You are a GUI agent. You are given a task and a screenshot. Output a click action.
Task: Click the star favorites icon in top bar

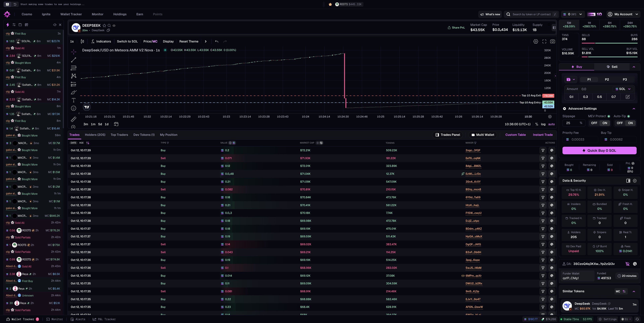(x=330, y=4)
